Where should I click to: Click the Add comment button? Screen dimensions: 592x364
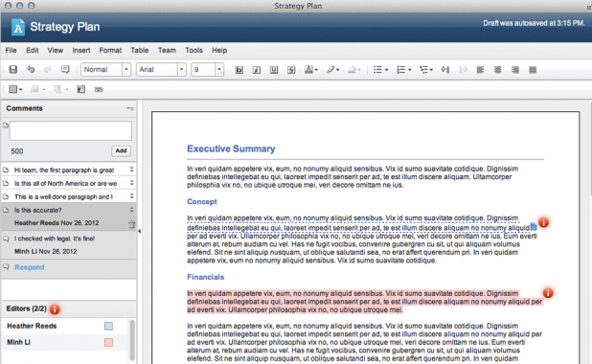[121, 150]
